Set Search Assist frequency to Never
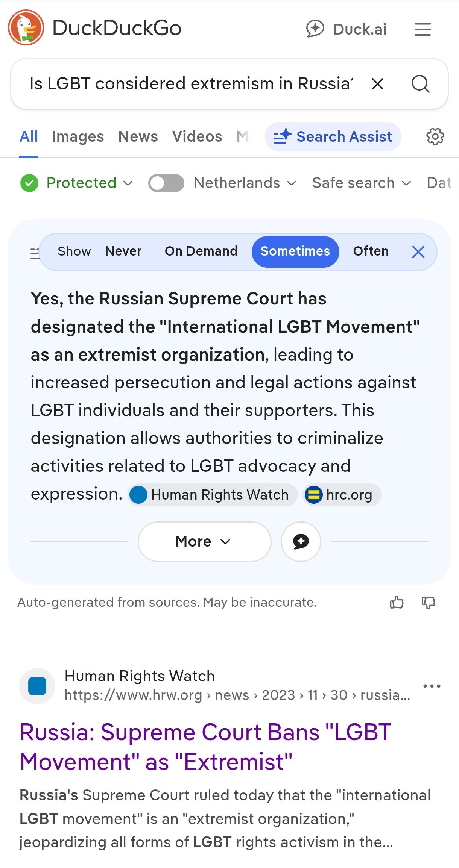The image size is (459, 868). [x=123, y=251]
